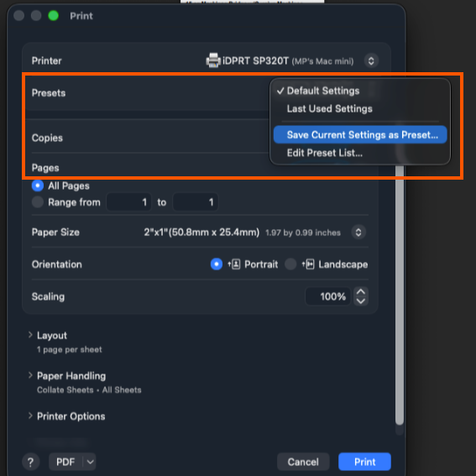
Task: Select the Range from radio button
Action: tap(38, 201)
